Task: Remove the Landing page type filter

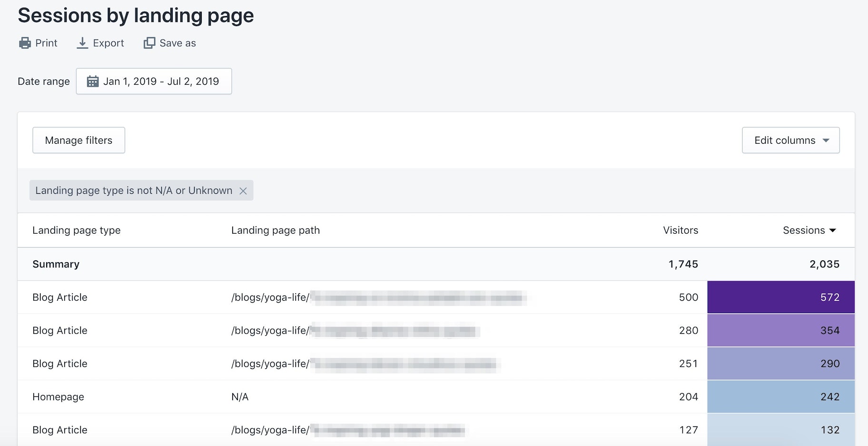Action: click(x=243, y=191)
